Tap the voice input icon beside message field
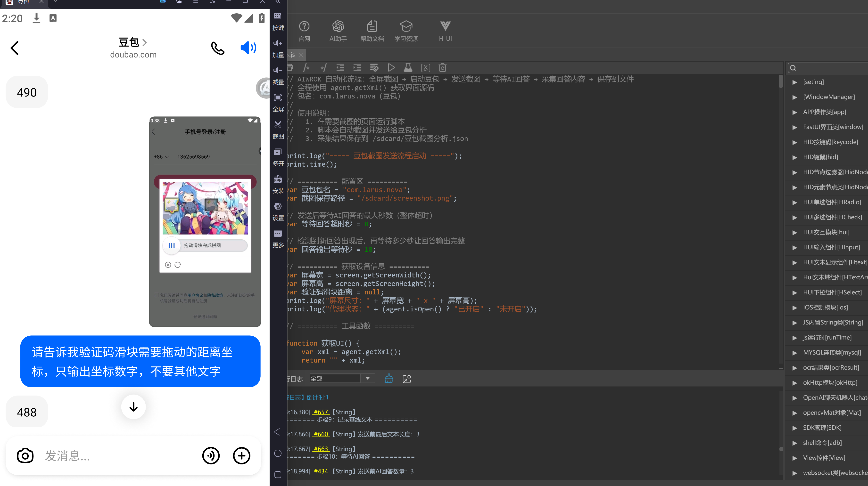This screenshot has width=868, height=486. (x=211, y=456)
